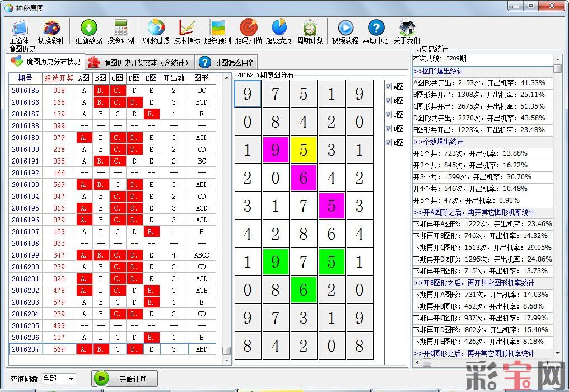Toggle the C图 checkbox
569x392 pixels.
point(389,115)
